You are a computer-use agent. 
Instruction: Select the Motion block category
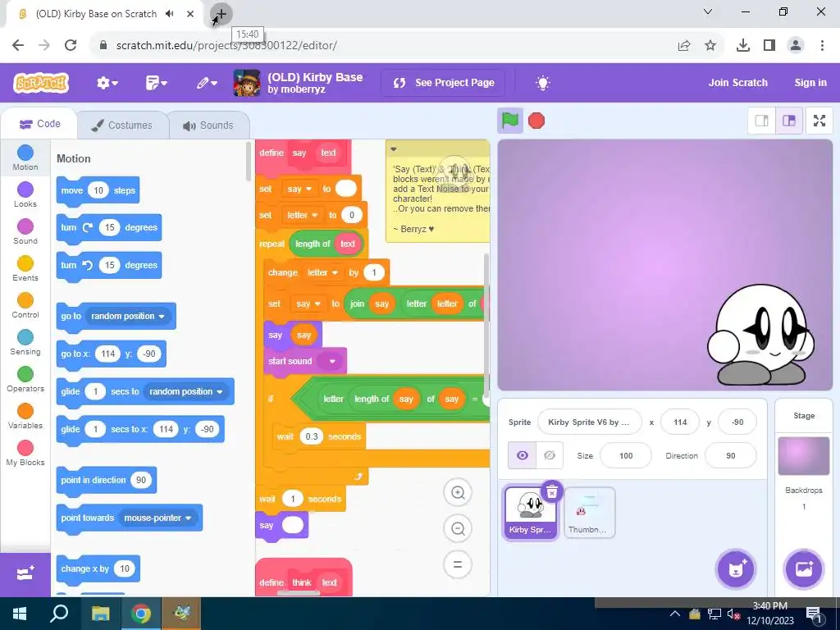point(25,157)
